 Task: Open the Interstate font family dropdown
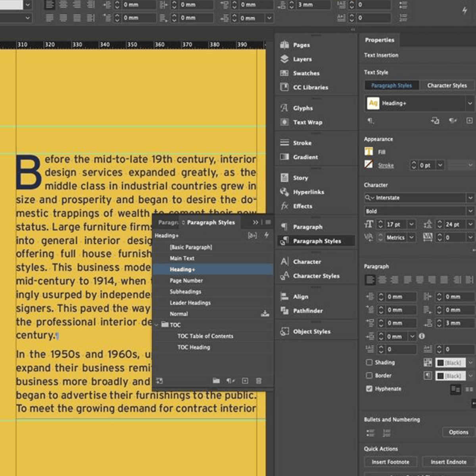tap(470, 198)
